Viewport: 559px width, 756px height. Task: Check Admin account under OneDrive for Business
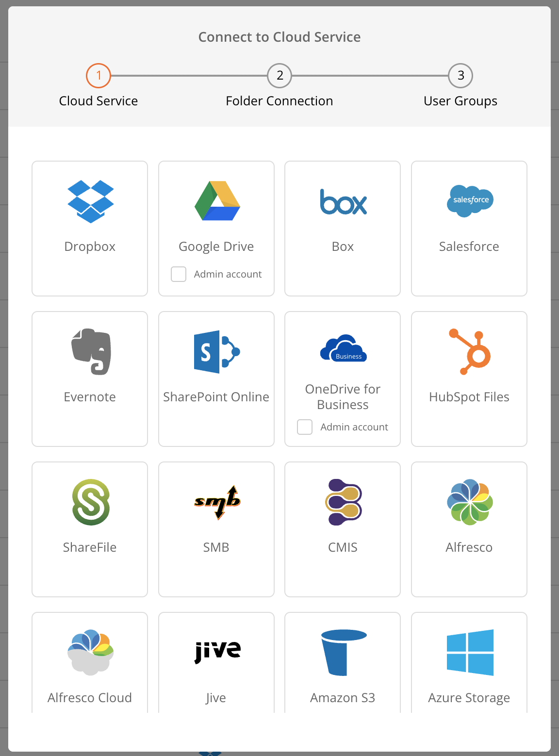click(305, 427)
